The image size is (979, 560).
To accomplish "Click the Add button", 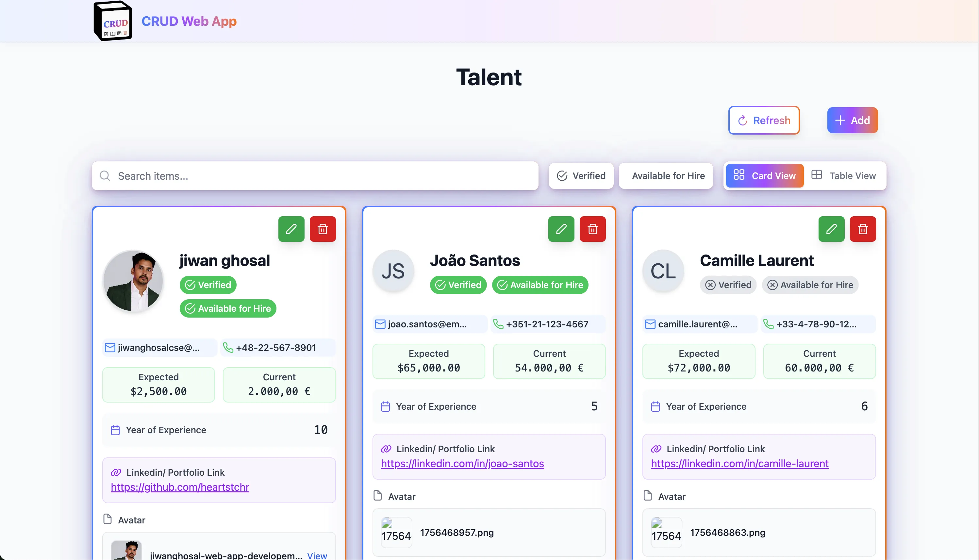I will click(x=852, y=120).
